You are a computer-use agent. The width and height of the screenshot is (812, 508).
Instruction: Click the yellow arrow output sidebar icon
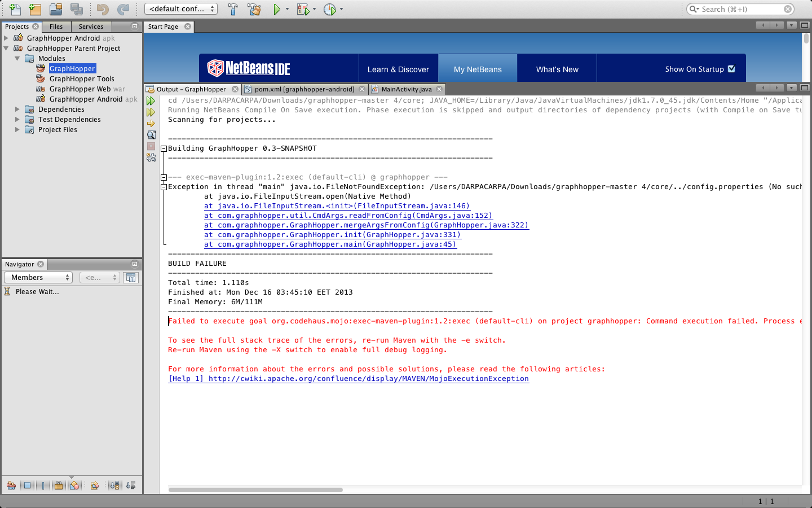(x=151, y=124)
